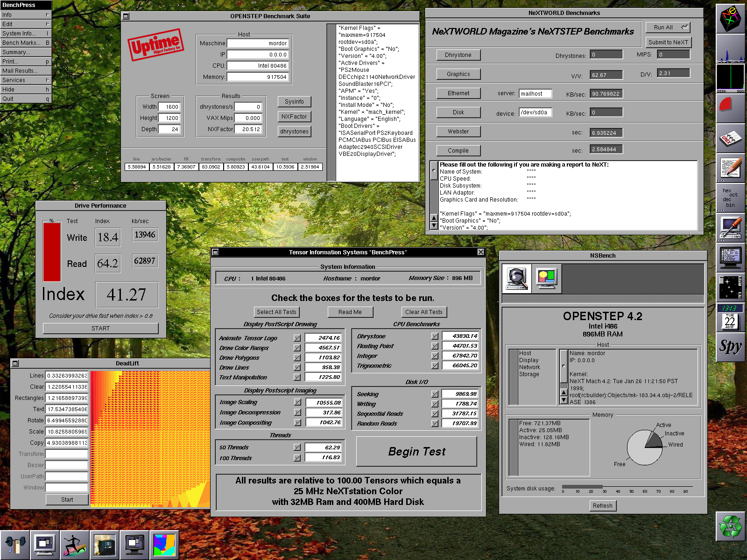Viewport: 747px width, 560px height.
Task: Open the UNIX manual book dock icon
Action: (731, 139)
